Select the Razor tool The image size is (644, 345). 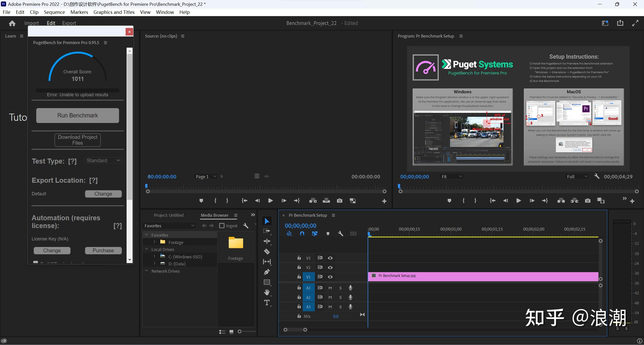(267, 252)
